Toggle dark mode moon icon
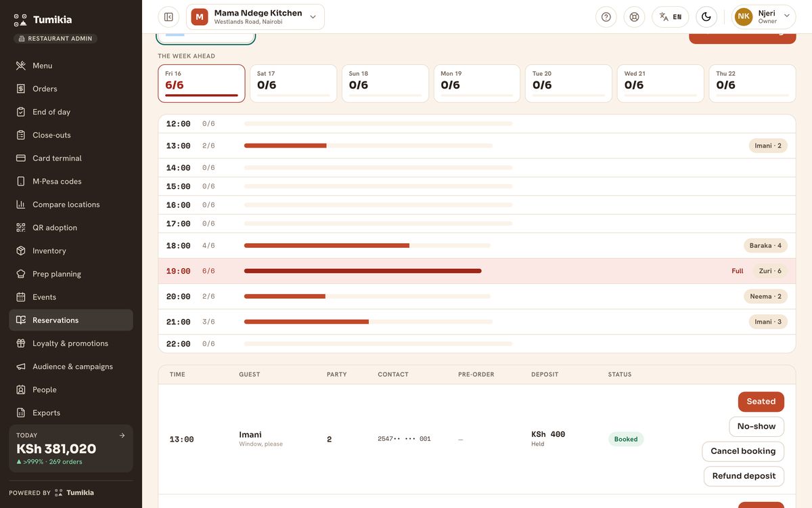 click(706, 17)
